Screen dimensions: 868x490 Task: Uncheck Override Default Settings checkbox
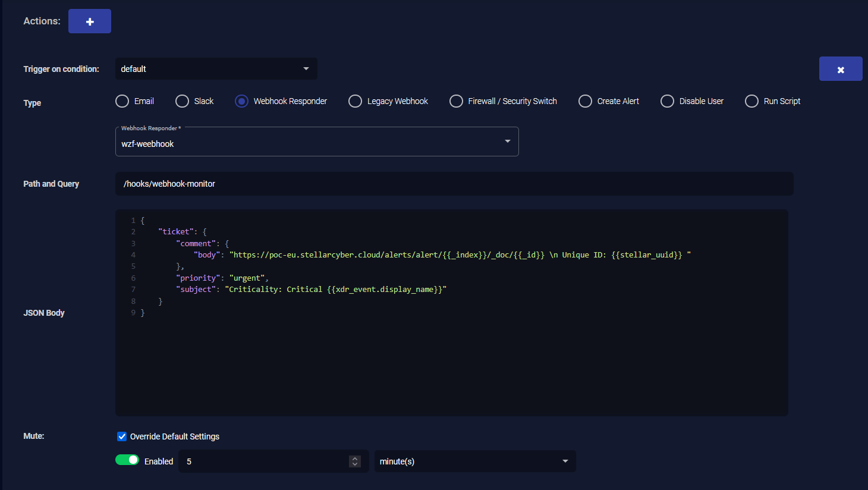pyautogui.click(x=122, y=436)
